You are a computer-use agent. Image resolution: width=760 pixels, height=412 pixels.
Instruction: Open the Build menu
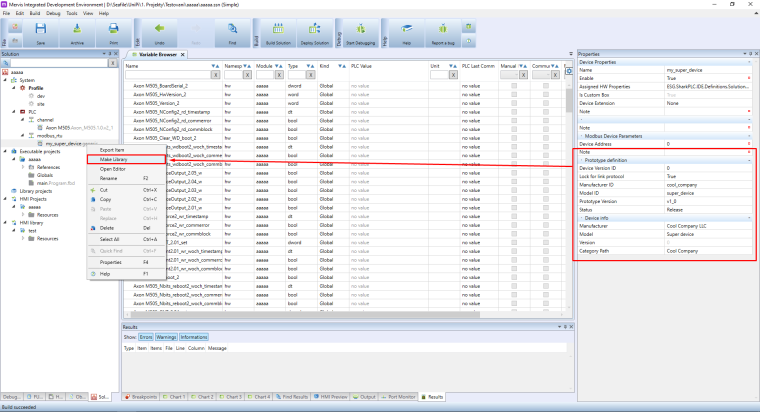[36, 15]
